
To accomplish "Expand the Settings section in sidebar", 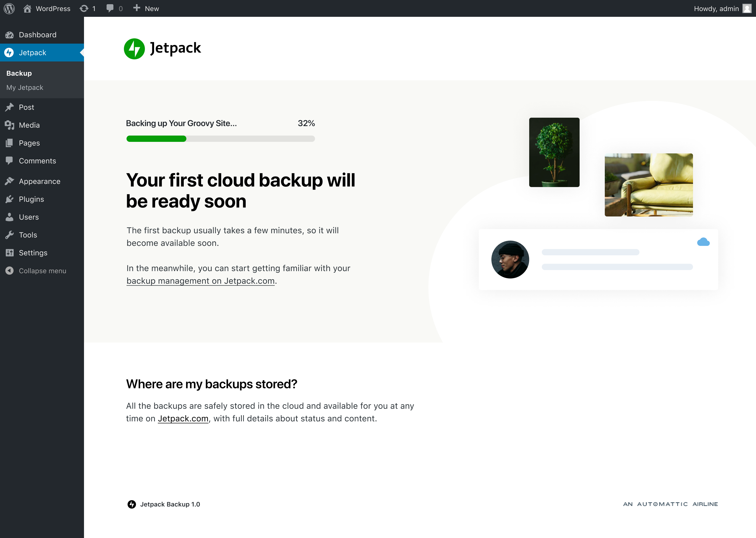I will point(33,252).
